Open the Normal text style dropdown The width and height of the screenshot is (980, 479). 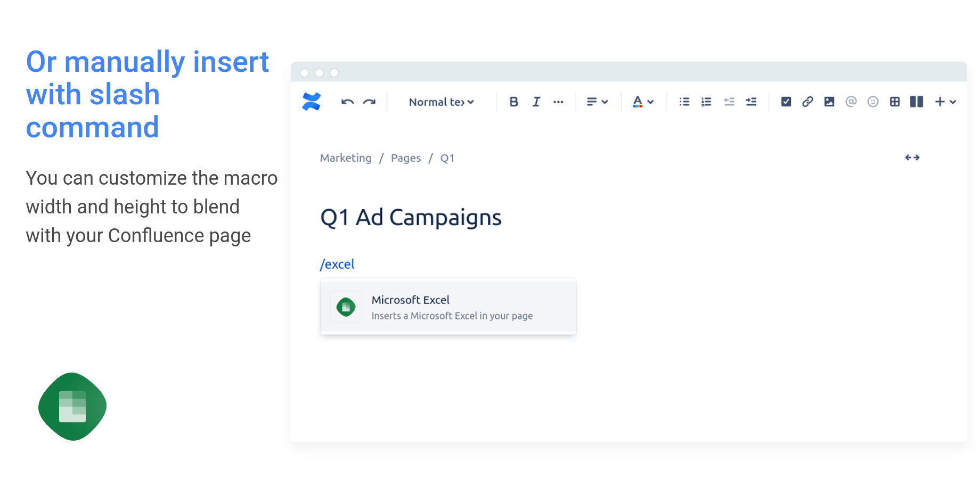click(441, 102)
